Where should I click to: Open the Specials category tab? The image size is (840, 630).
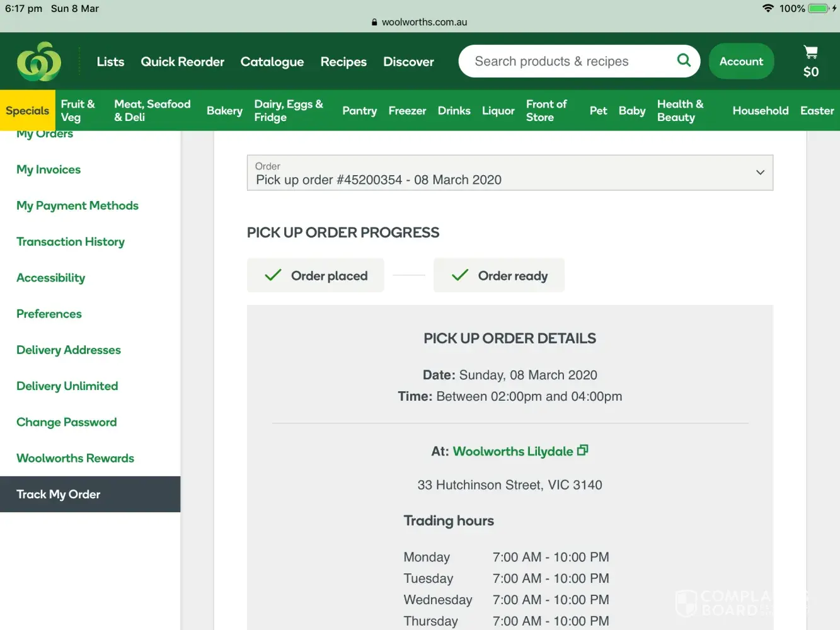(27, 111)
